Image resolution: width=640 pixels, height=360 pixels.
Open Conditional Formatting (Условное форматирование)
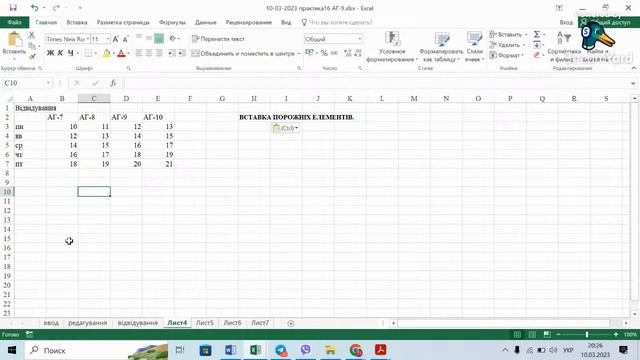point(392,47)
